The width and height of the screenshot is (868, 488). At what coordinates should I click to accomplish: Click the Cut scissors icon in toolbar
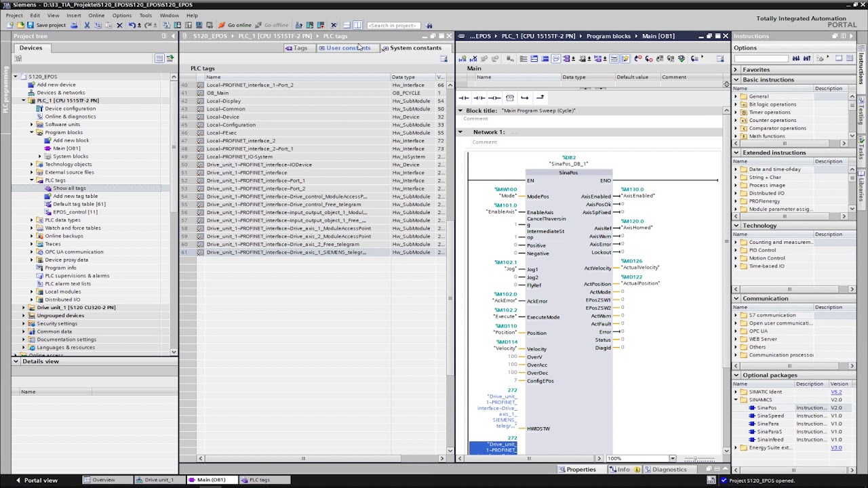(x=87, y=25)
